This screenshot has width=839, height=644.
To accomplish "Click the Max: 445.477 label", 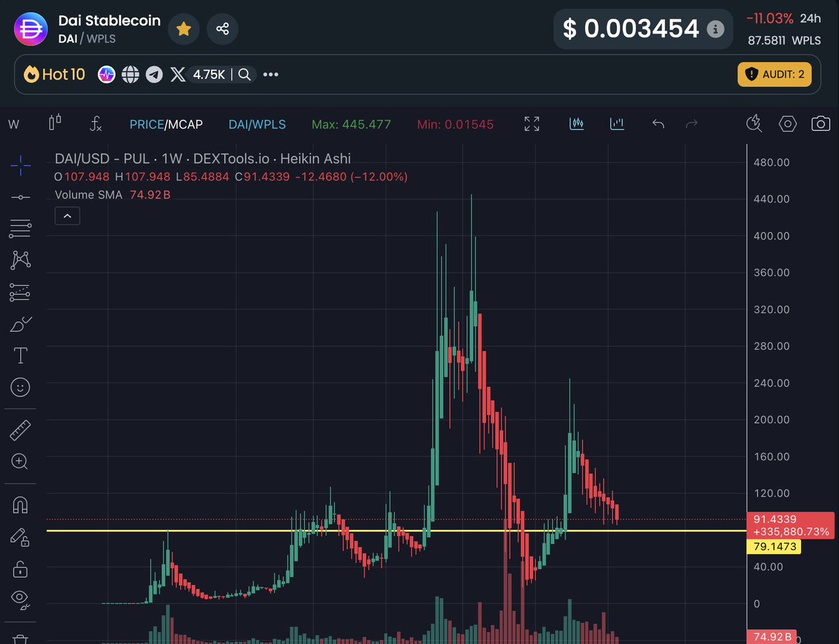I will [351, 124].
